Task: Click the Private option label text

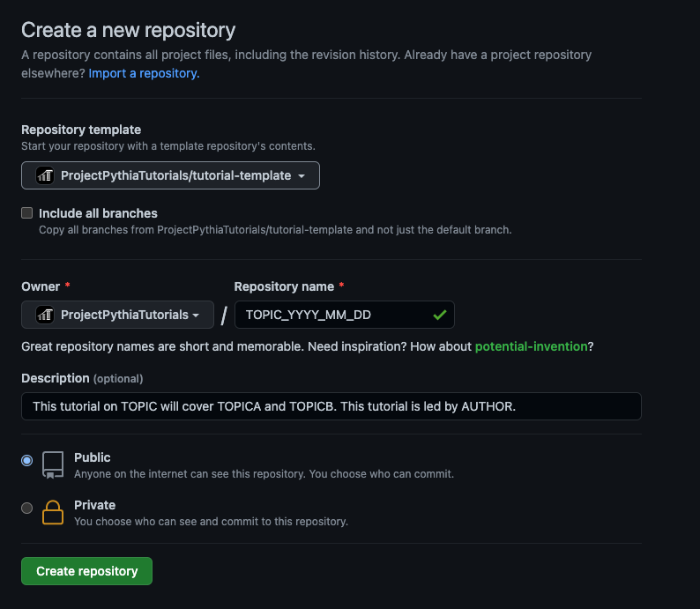Action: point(95,505)
